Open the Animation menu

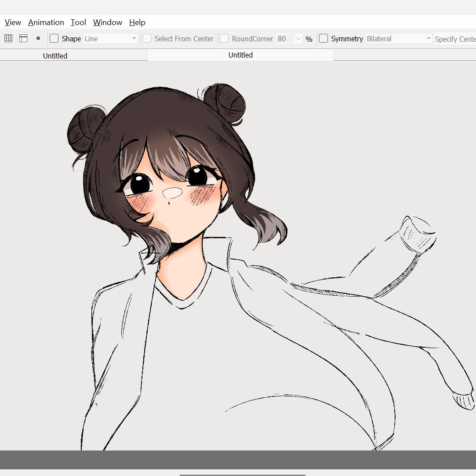pyautogui.click(x=46, y=22)
